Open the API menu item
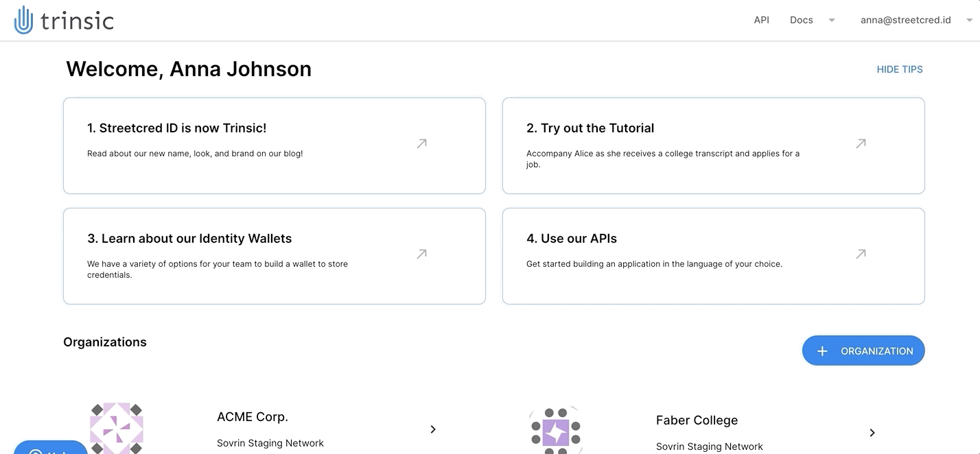The image size is (980, 454). click(x=762, y=20)
